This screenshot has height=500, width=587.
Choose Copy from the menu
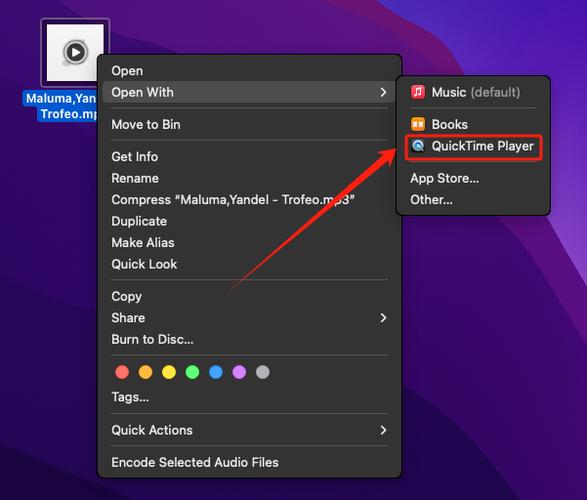(249, 296)
